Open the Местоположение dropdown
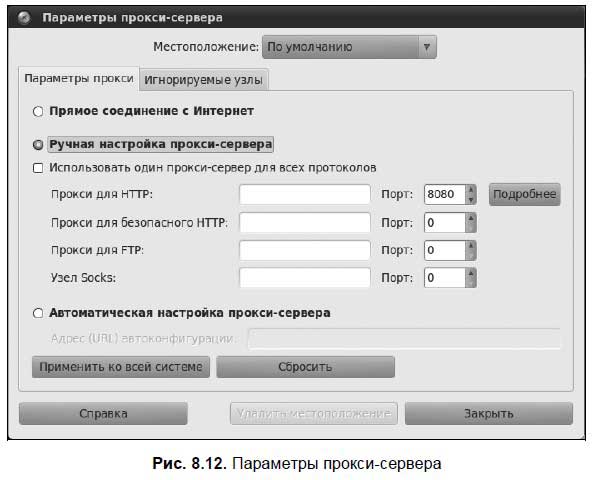This screenshot has height=480, width=593. click(349, 47)
